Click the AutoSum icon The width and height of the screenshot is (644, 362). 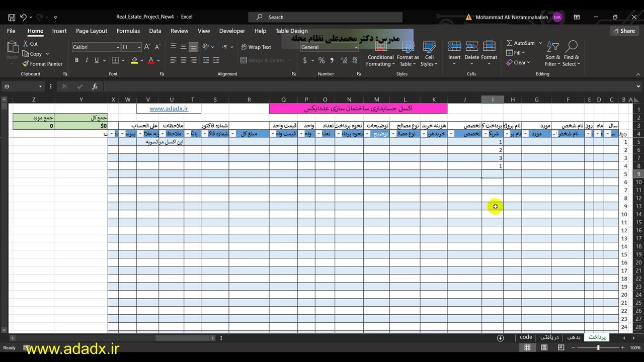pos(510,43)
